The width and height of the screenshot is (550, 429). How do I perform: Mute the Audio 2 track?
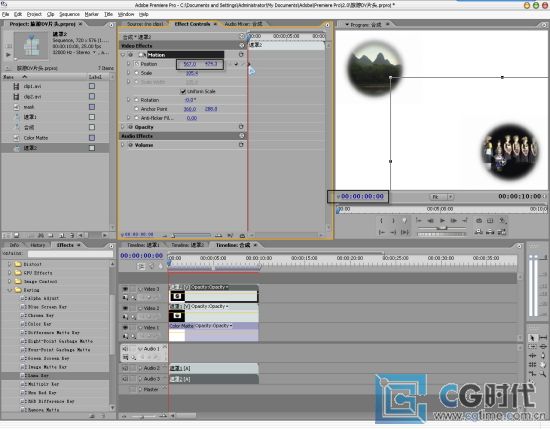pyautogui.click(x=125, y=368)
